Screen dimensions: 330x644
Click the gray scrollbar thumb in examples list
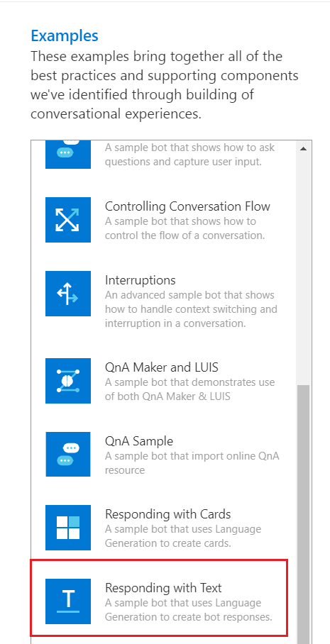(303, 513)
